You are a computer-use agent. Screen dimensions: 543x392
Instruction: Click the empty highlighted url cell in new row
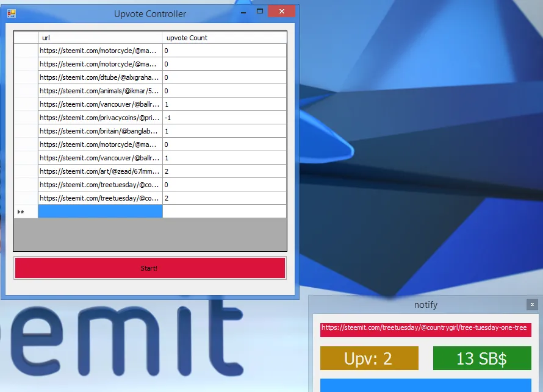tap(100, 212)
